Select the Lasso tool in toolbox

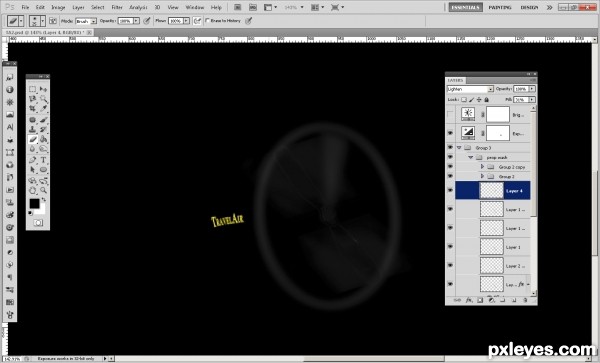(33, 99)
